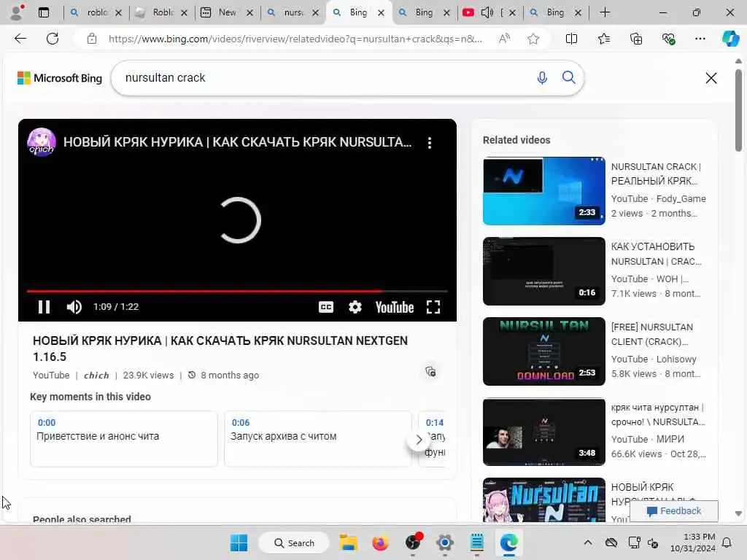Open tab actions menu icon
The width and height of the screenshot is (747, 560).
coord(43,12)
